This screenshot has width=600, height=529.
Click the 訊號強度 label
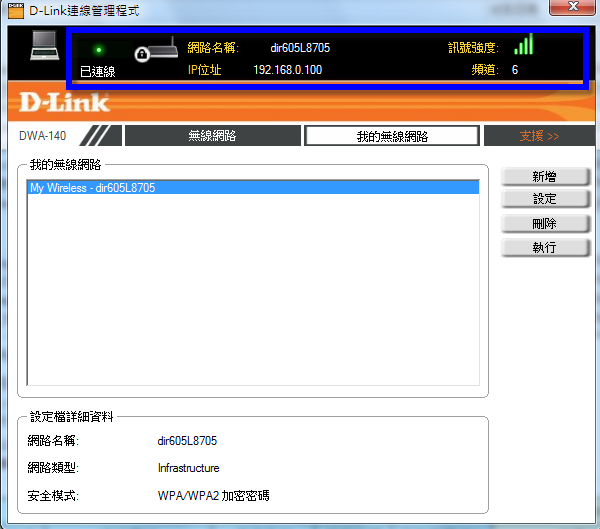click(473, 48)
